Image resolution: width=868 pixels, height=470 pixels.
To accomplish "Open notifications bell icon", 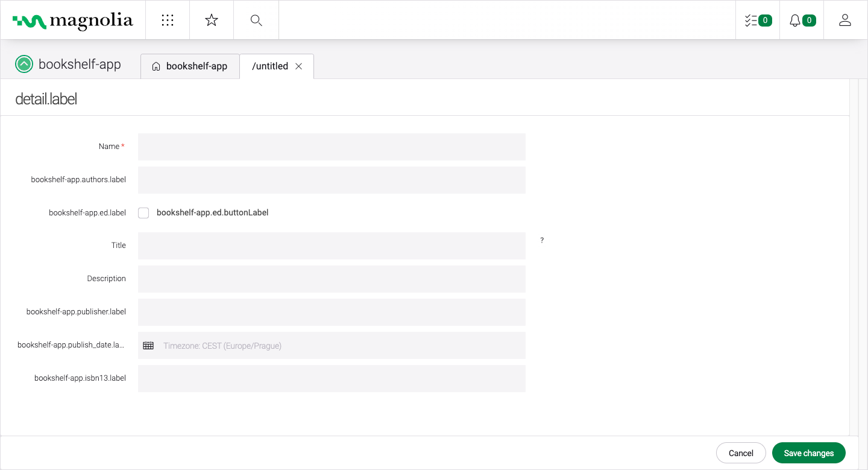I will (801, 21).
